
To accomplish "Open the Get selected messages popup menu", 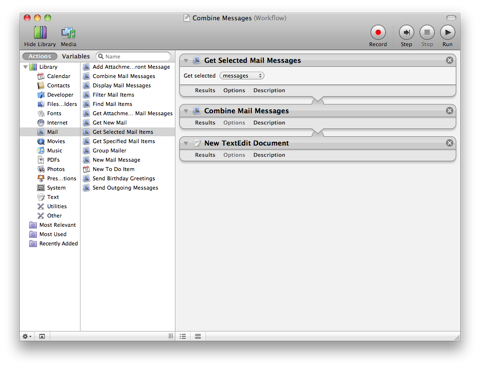I will [x=242, y=76].
